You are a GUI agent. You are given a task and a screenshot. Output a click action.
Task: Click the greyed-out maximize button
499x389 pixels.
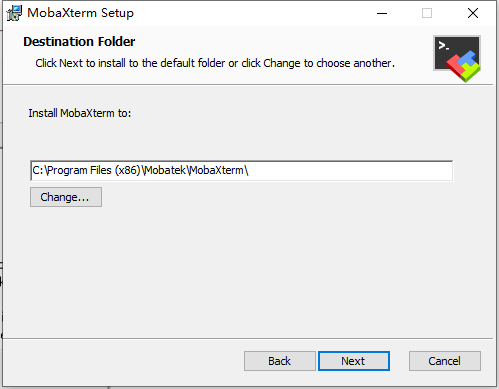427,13
